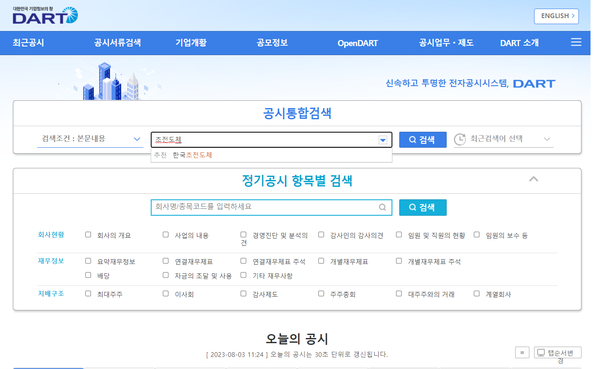Check 개별재무제표 주석 checkbox
This screenshot has height=369, width=600.
click(x=399, y=261)
